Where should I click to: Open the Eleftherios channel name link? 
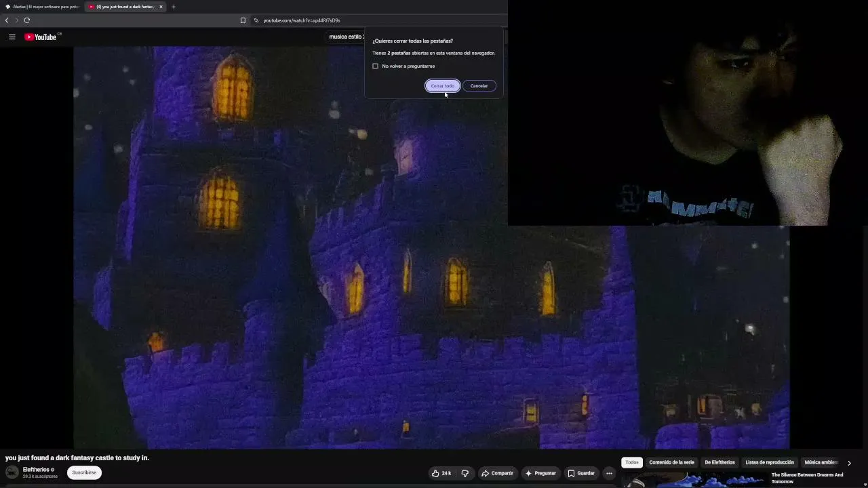pos(36,470)
